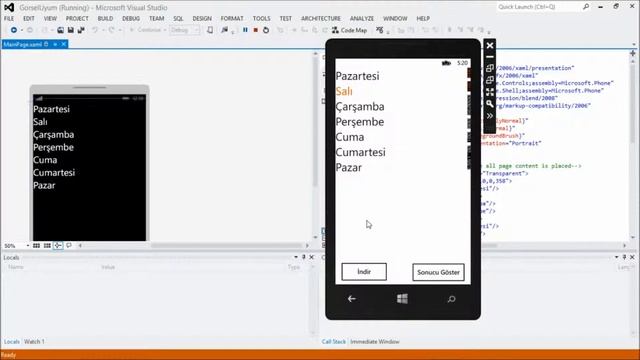Select Pazar in emulator list
Screen dimensions: 640x360
pos(349,168)
